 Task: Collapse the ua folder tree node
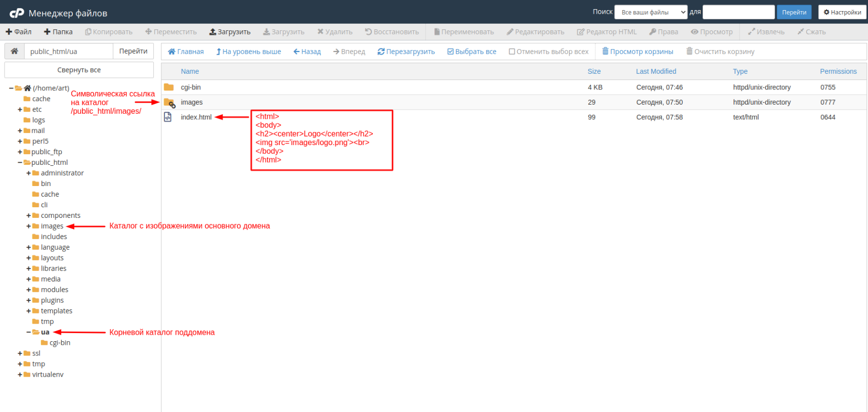(29, 333)
